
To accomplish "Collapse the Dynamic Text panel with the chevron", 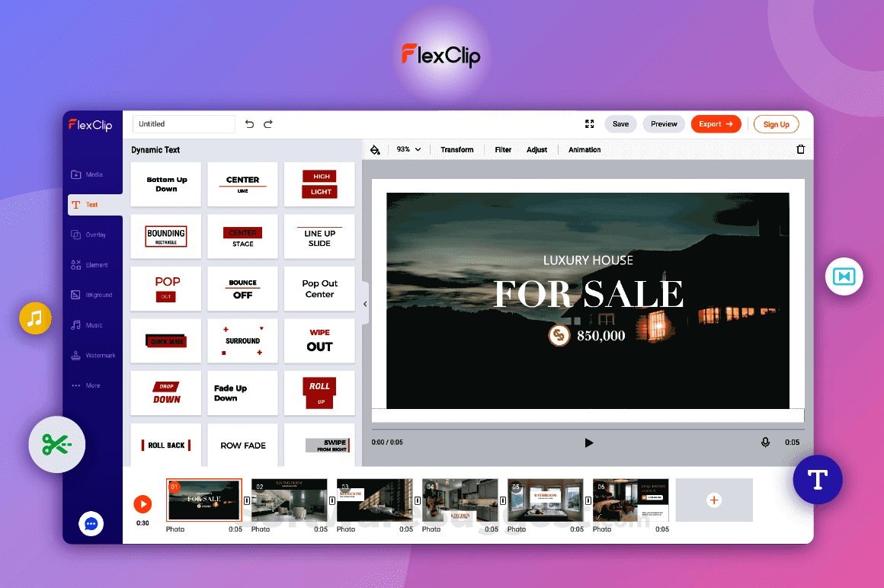I will click(x=365, y=303).
